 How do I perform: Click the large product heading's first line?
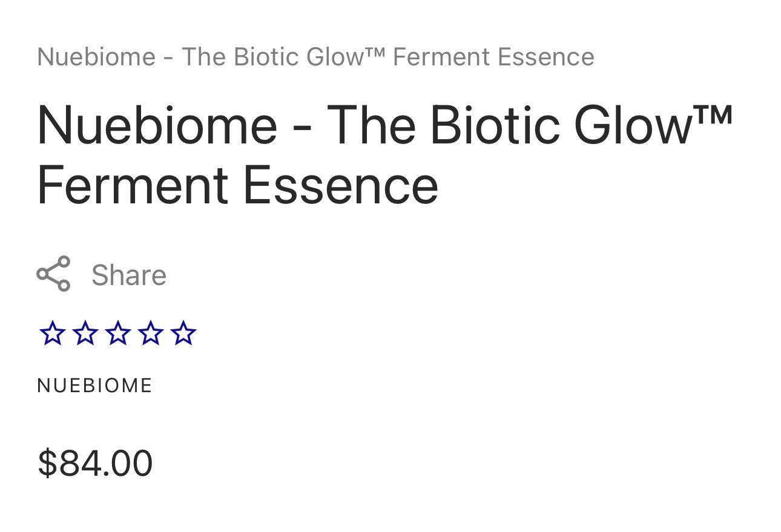click(x=385, y=125)
